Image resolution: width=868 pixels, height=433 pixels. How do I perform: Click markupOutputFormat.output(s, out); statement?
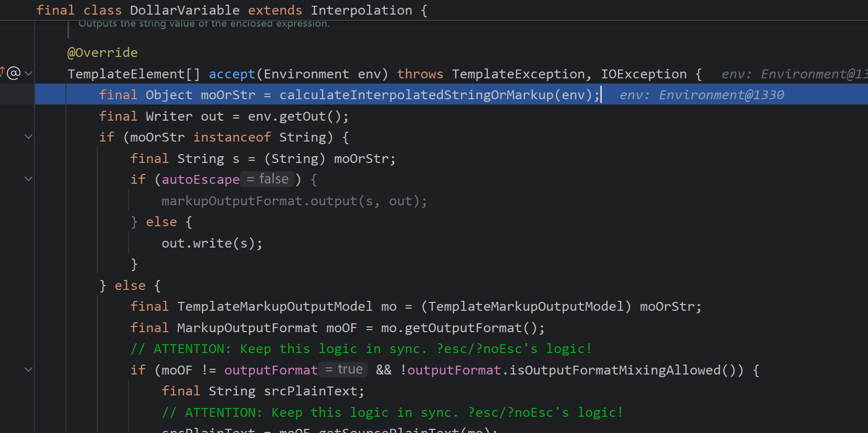294,201
